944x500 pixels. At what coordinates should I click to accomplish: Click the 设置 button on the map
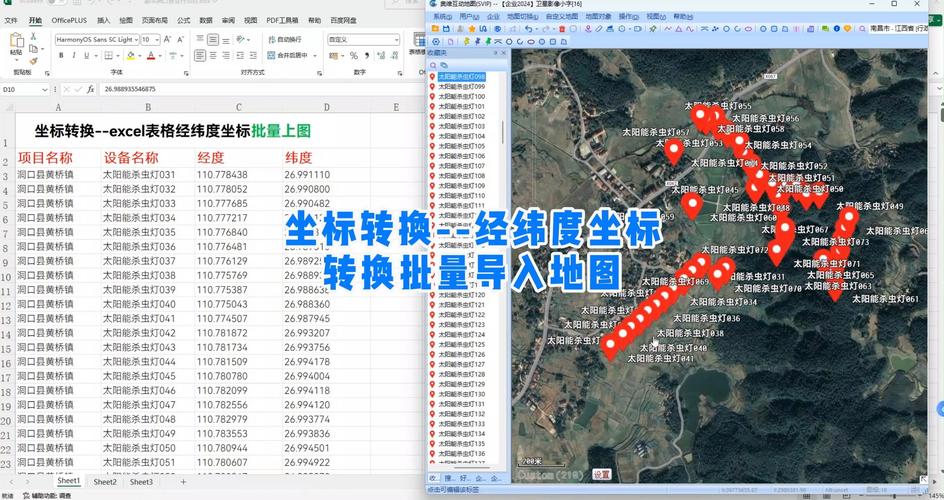602,474
